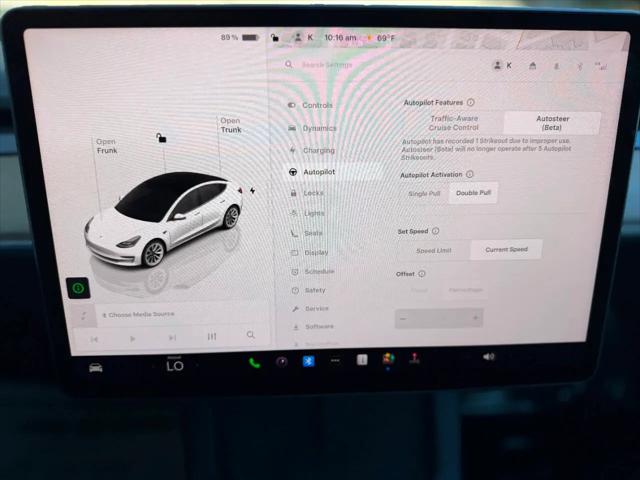Image resolution: width=640 pixels, height=480 pixels.
Task: Tap Choose Media Source
Action: (x=138, y=314)
